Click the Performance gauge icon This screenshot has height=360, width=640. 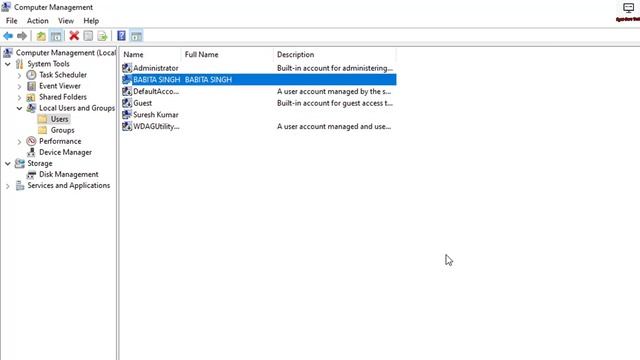pyautogui.click(x=31, y=141)
